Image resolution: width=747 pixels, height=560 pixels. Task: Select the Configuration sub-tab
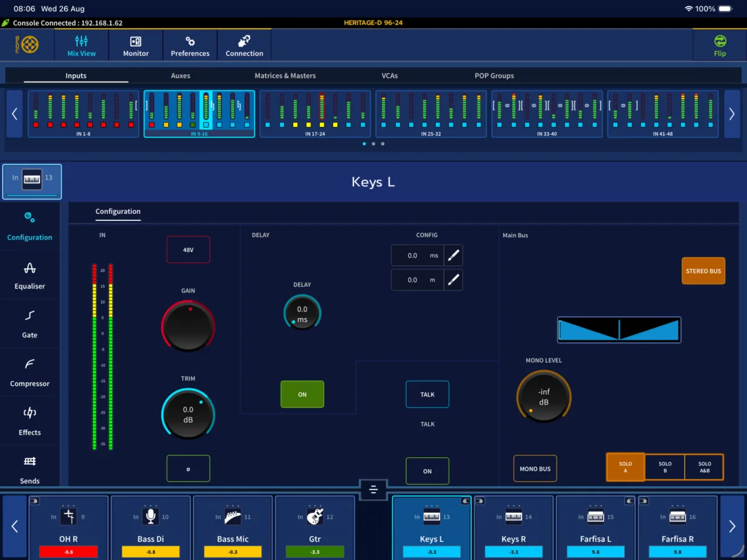pyautogui.click(x=118, y=212)
